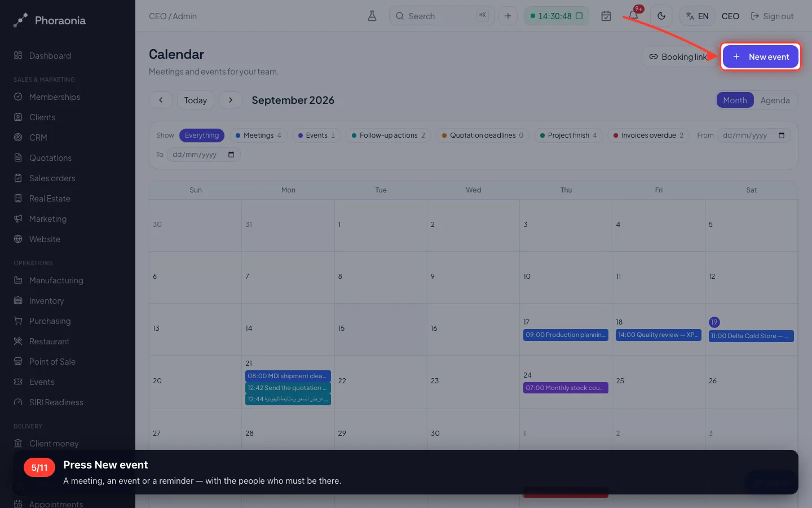Toggle dark mode moon icon
This screenshot has width=812, height=508.
pos(661,16)
